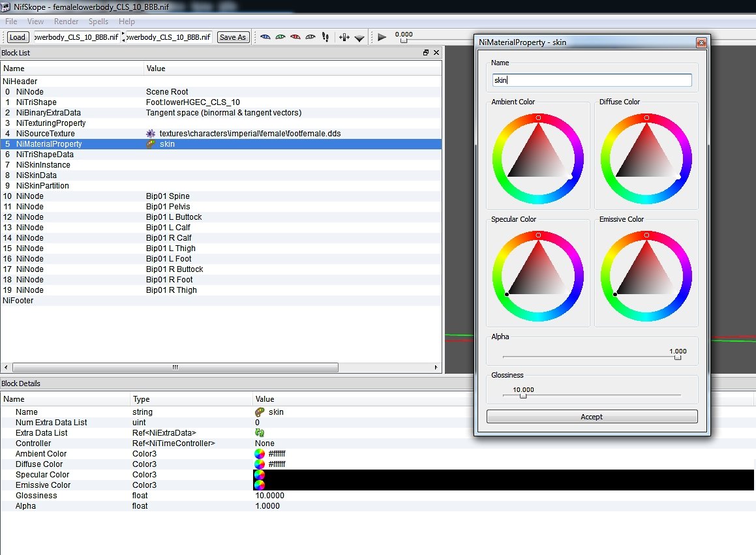Click the Diffuse Color wheel in the dialog
Viewport: 756px width, 555px height.
[646, 158]
